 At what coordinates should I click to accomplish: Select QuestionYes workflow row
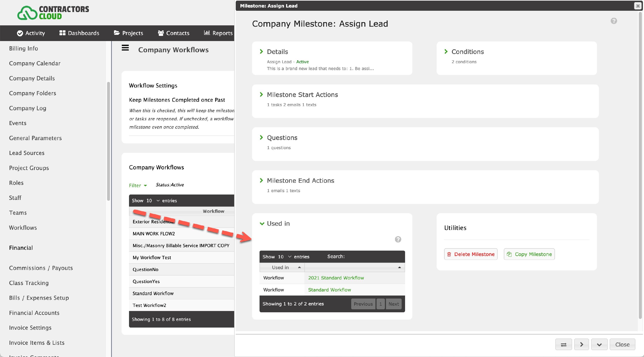click(x=181, y=281)
